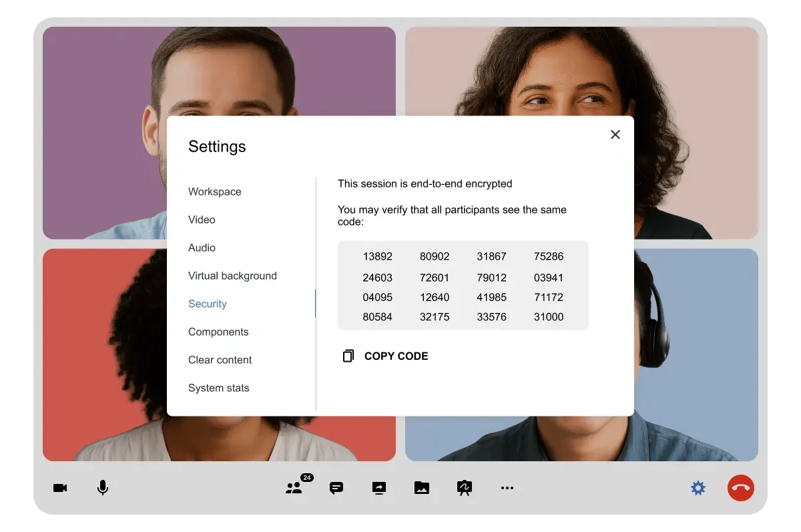End the call with red hang-up button
Screen dimensions: 801x532
(x=740, y=488)
